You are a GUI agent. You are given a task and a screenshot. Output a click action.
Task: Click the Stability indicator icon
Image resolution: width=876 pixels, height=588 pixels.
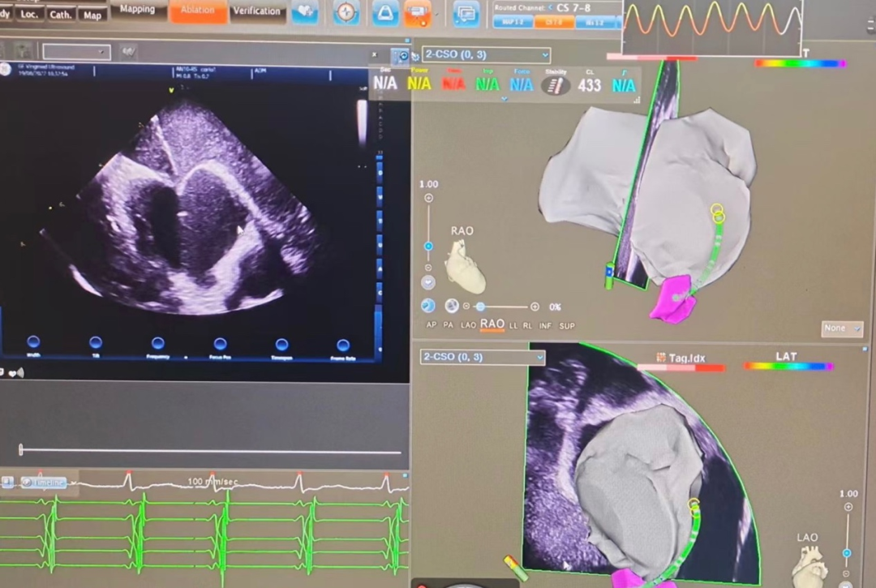pyautogui.click(x=556, y=85)
